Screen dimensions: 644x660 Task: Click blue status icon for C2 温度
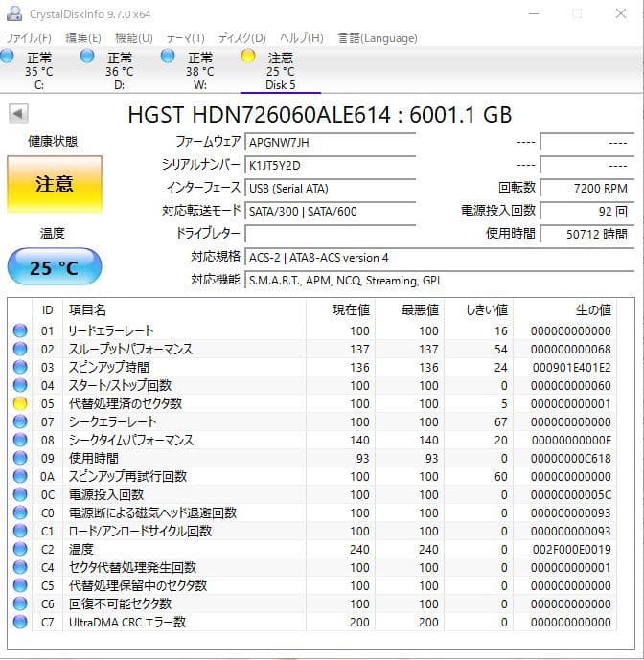coord(20,549)
